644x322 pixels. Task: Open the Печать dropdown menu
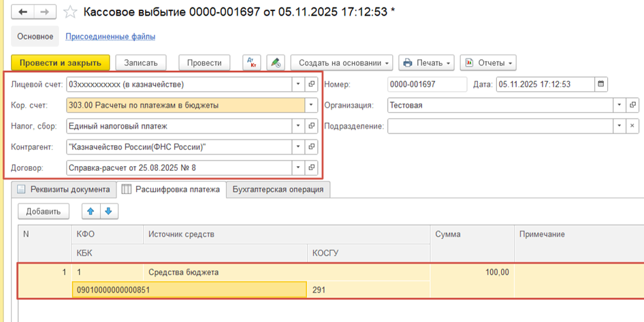[x=427, y=63]
